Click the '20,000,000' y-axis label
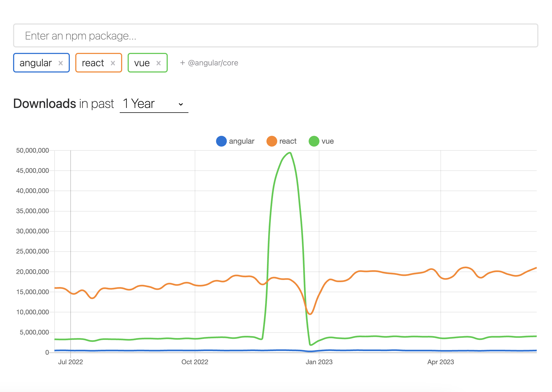552x392 pixels. [x=32, y=272]
